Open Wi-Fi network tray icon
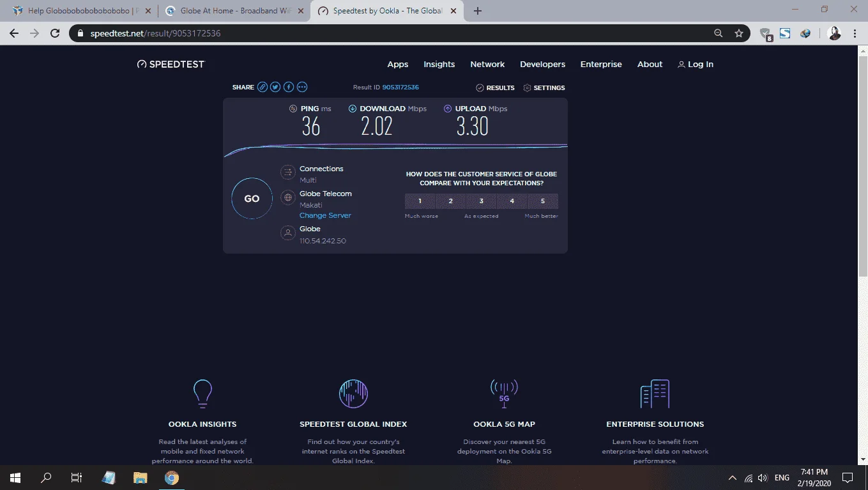This screenshot has height=490, width=868. point(749,478)
